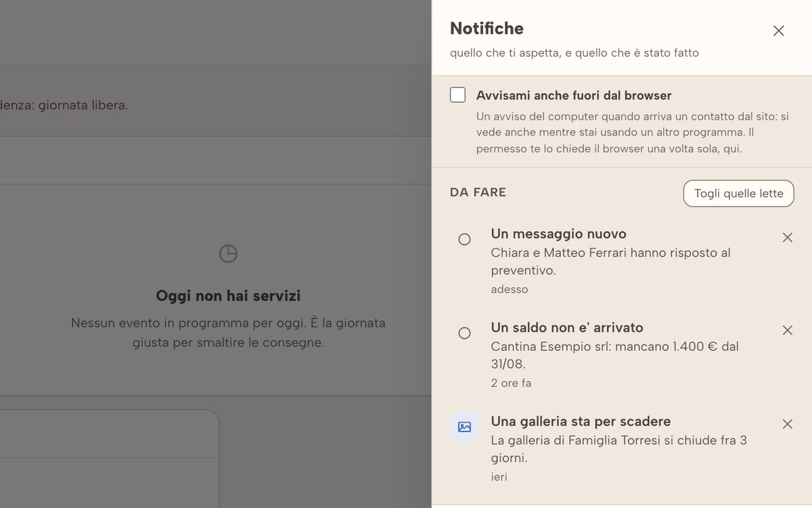Click the clock icon above Oggi non hai servizi

pyautogui.click(x=229, y=254)
